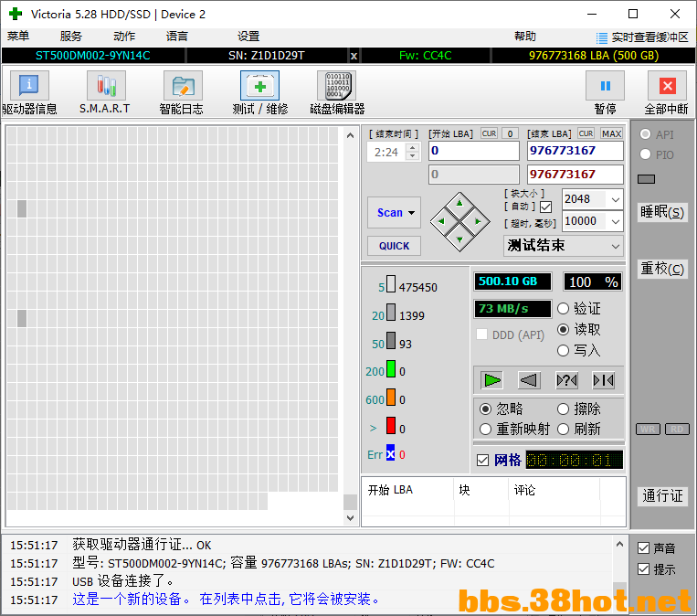The image size is (697, 616).
Task: Open the 动作 actions menu
Action: [124, 36]
